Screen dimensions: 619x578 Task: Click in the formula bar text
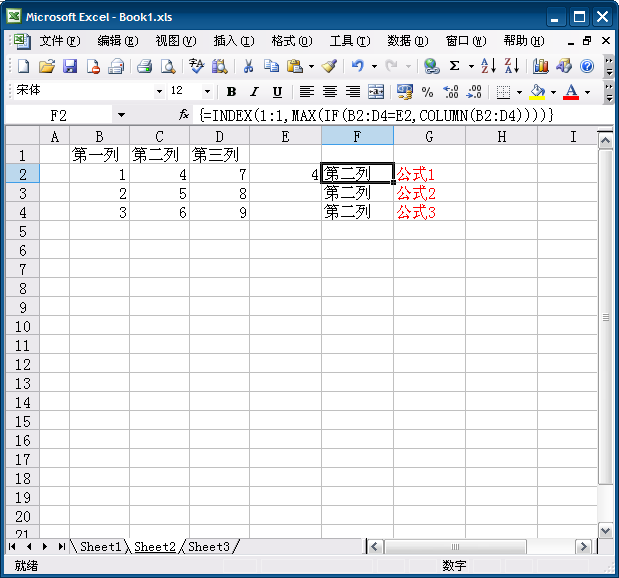[x=376, y=115]
